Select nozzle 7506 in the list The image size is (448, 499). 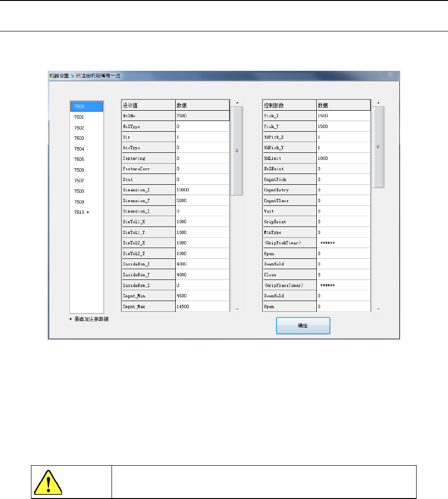click(x=87, y=170)
